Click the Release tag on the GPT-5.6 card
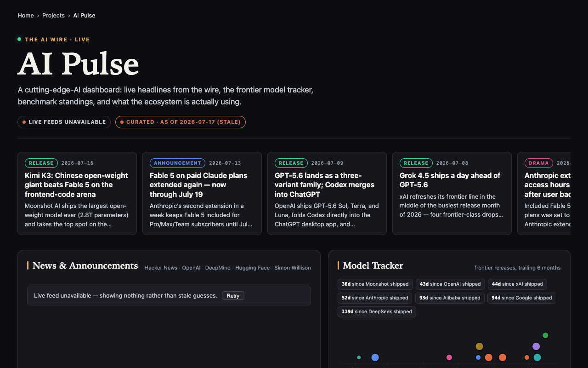Image resolution: width=588 pixels, height=368 pixels. pyautogui.click(x=291, y=163)
